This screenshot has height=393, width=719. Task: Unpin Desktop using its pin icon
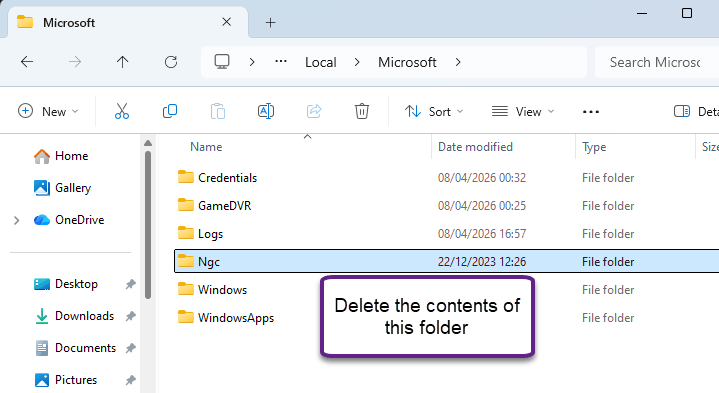[131, 284]
